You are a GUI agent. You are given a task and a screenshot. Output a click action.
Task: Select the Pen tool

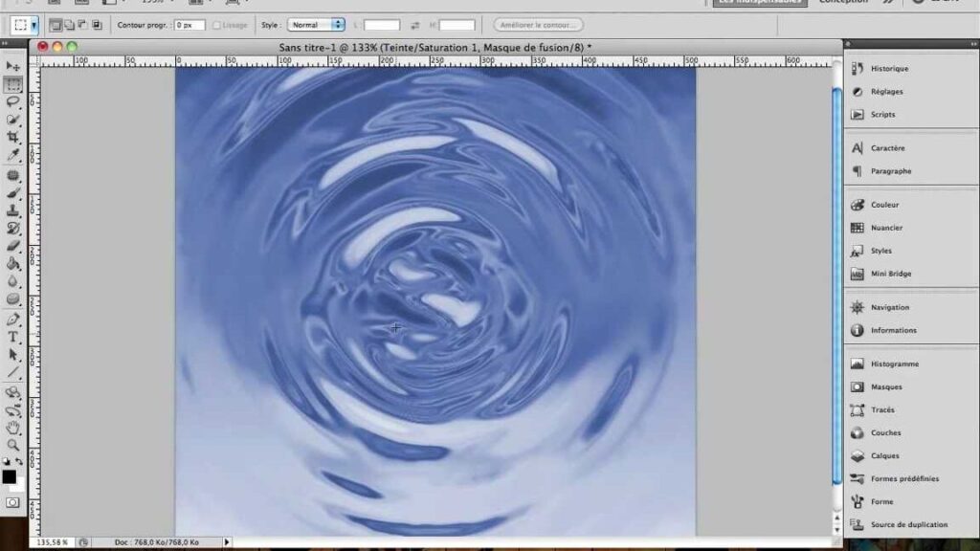click(12, 320)
